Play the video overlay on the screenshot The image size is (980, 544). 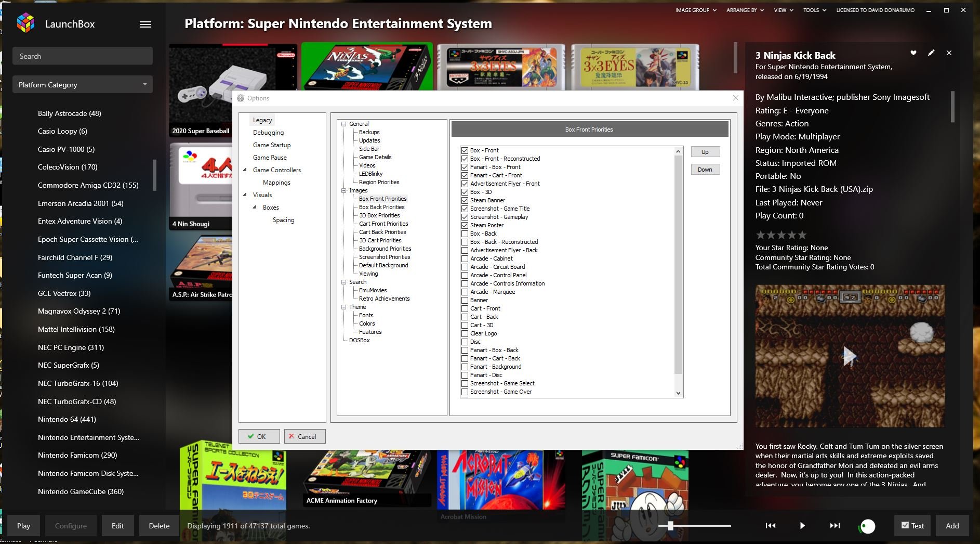(x=850, y=356)
